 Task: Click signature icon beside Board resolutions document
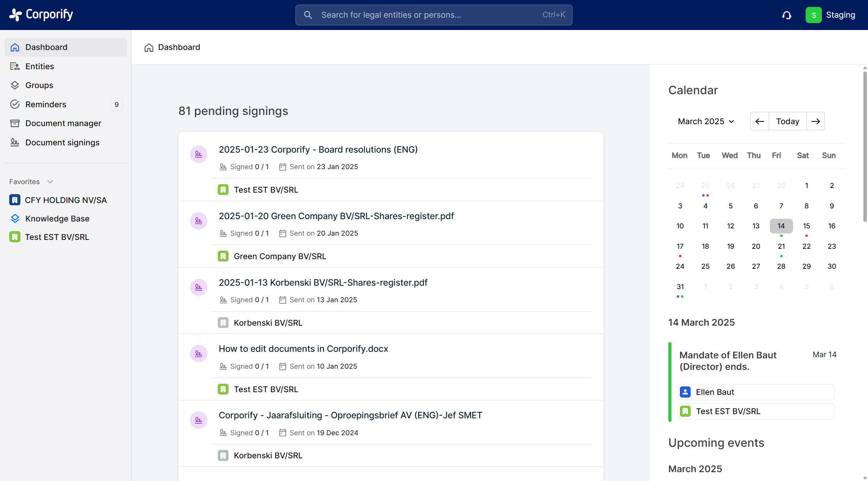pyautogui.click(x=199, y=154)
